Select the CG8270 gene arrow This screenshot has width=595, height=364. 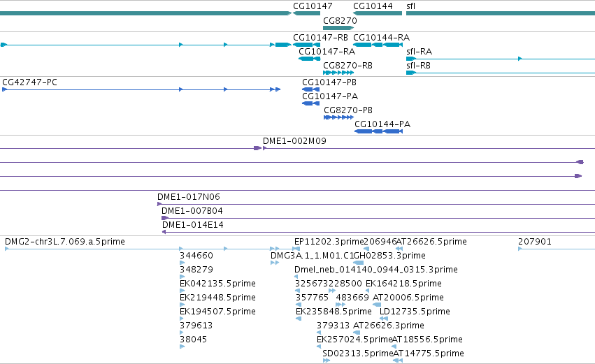pyautogui.click(x=338, y=28)
